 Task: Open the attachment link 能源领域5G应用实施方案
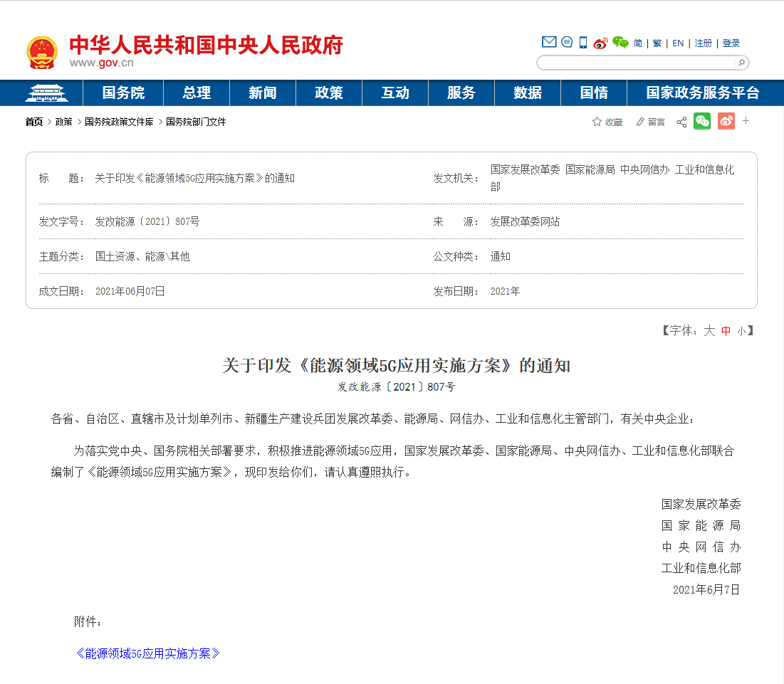click(x=148, y=654)
